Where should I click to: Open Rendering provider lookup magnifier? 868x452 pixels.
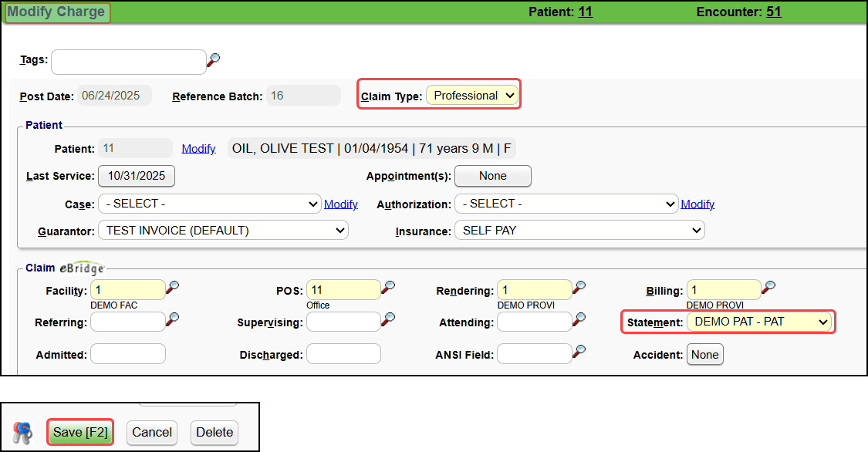[579, 287]
